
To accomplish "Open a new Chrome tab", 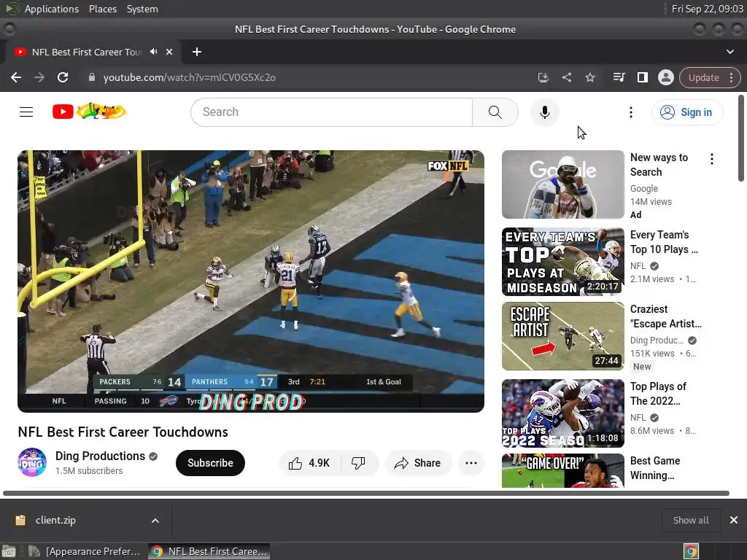I will (197, 52).
